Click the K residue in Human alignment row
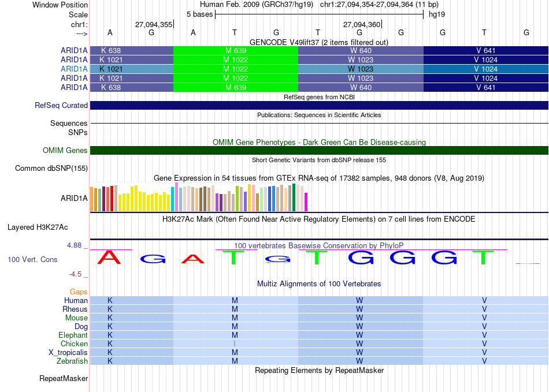This screenshot has height=392, width=549. pyautogui.click(x=110, y=300)
